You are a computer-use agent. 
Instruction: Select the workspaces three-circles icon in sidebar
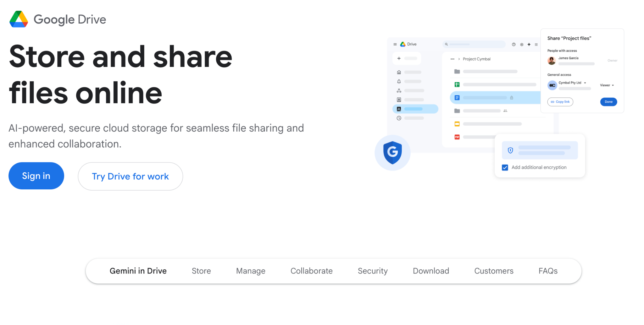pos(399,90)
